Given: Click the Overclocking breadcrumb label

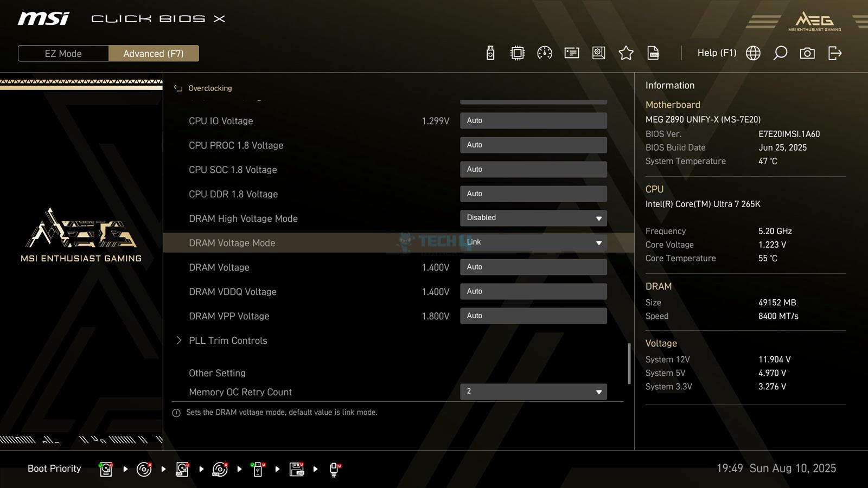Looking at the screenshot, I should pos(210,88).
